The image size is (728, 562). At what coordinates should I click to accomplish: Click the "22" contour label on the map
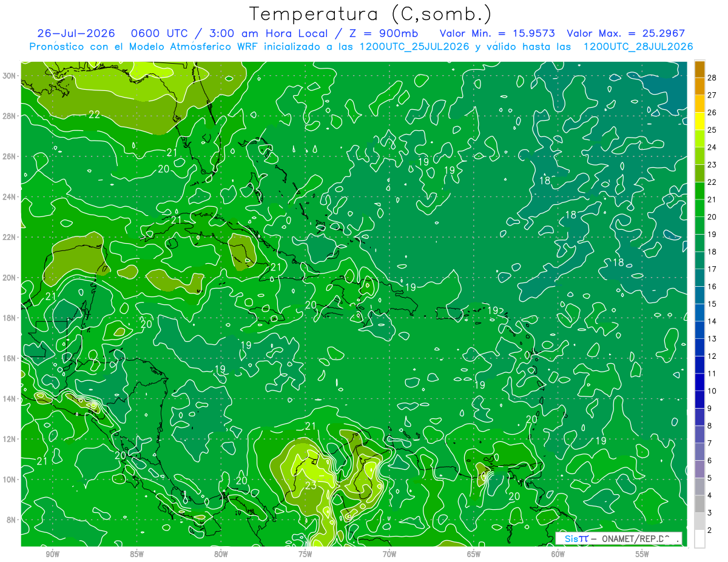[94, 114]
